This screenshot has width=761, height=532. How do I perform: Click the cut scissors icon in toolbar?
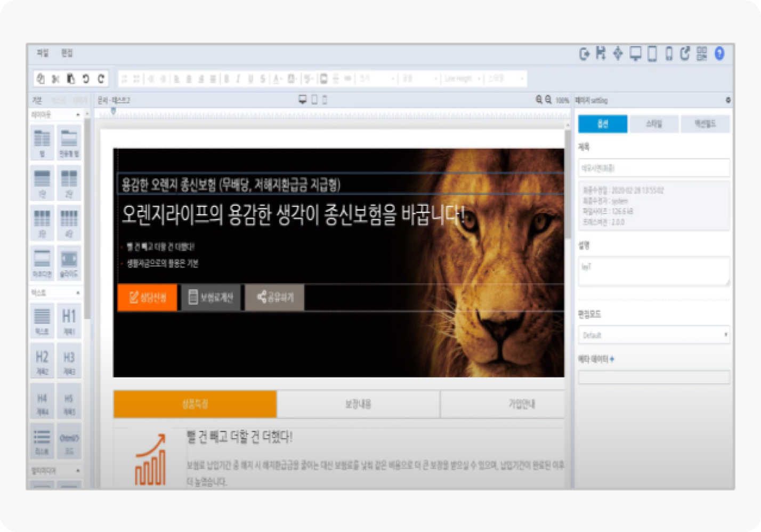click(x=55, y=79)
